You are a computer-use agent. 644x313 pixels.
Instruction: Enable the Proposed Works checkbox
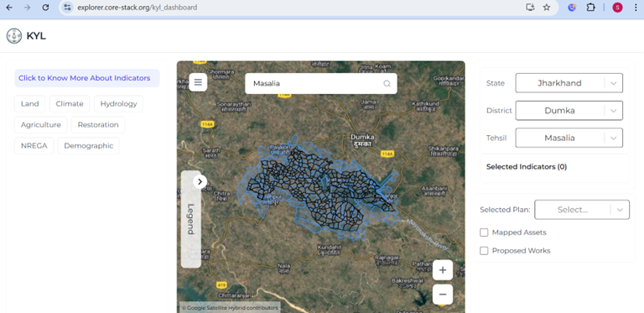pyautogui.click(x=484, y=251)
